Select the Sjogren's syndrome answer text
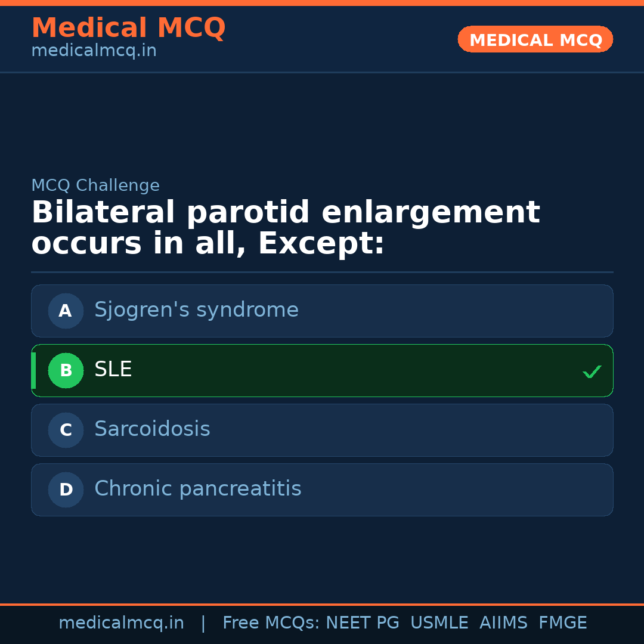 (x=196, y=310)
